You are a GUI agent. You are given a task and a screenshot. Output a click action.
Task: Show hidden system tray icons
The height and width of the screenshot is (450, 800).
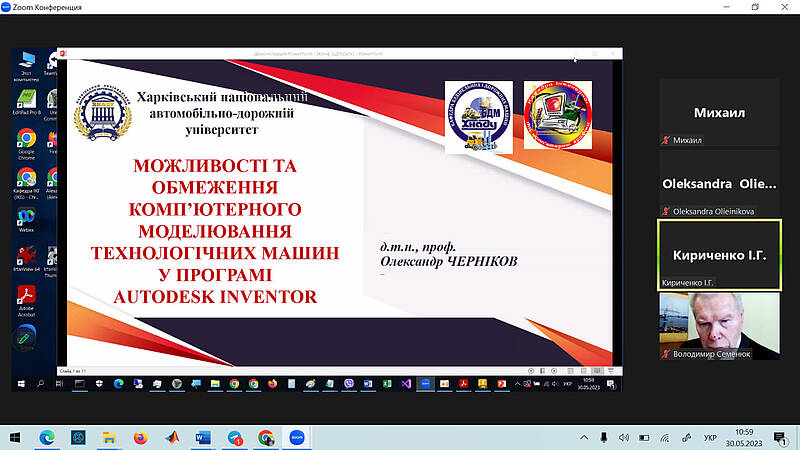pos(584,437)
